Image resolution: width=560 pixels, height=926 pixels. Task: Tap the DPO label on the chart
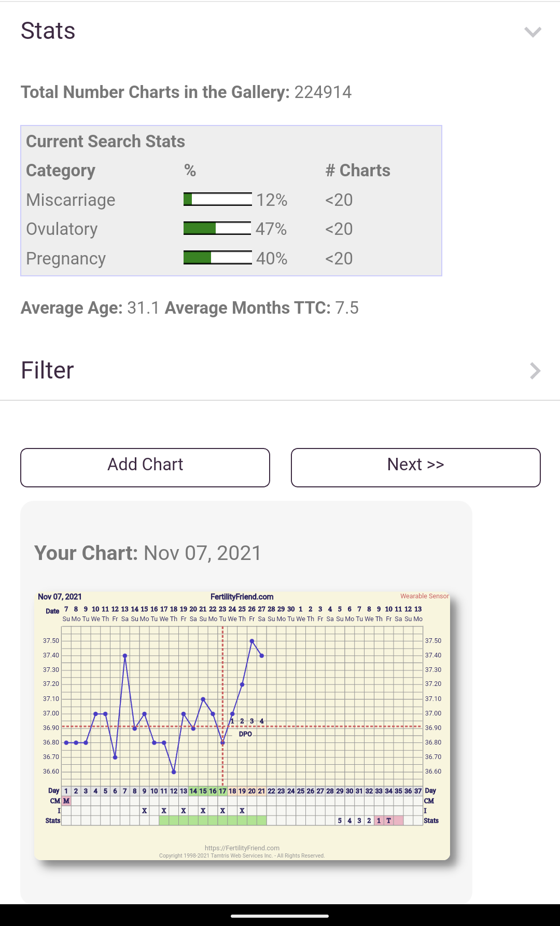pyautogui.click(x=245, y=734)
